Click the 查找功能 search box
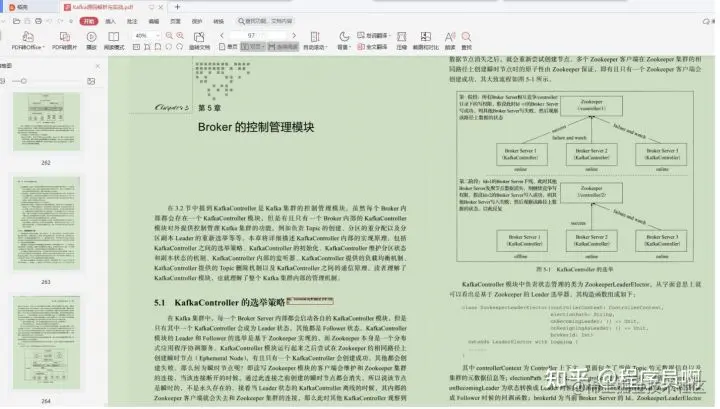This screenshot has width=720, height=409. (265, 21)
